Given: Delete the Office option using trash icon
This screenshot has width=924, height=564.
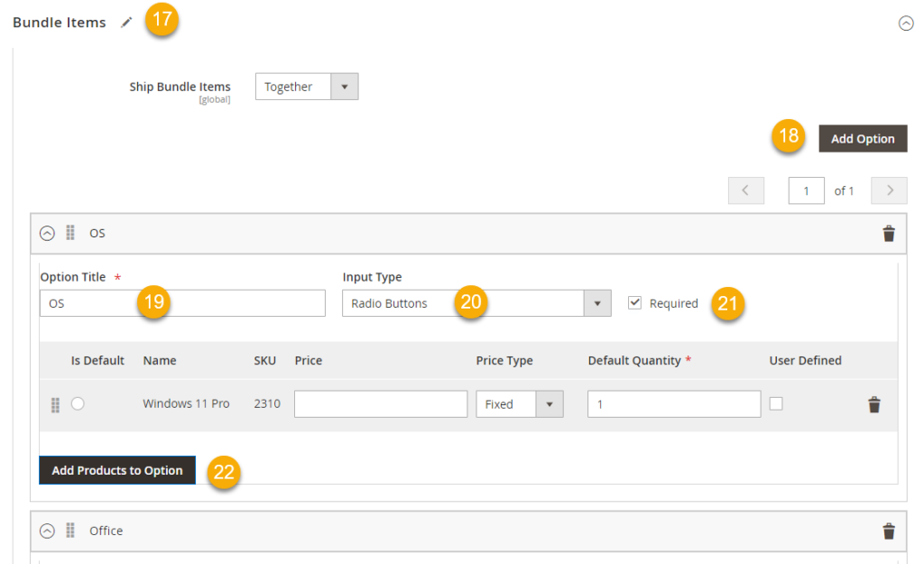Looking at the screenshot, I should (x=889, y=531).
